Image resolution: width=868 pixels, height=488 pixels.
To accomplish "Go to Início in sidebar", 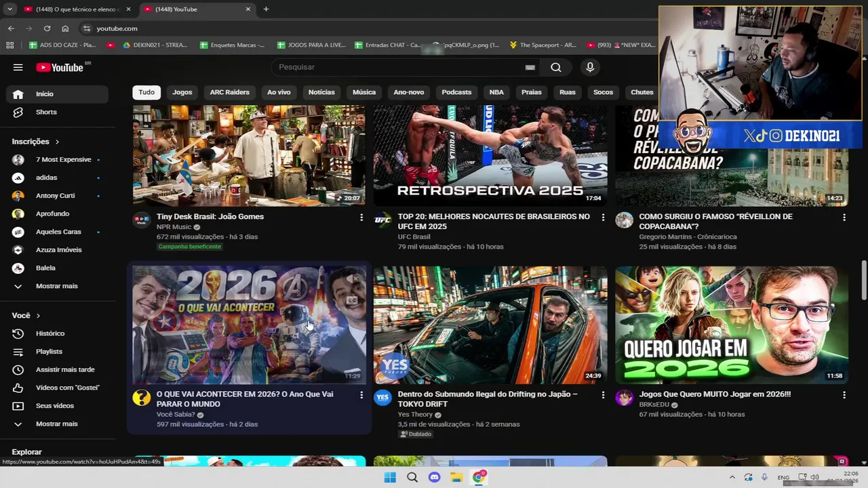I will [x=57, y=94].
